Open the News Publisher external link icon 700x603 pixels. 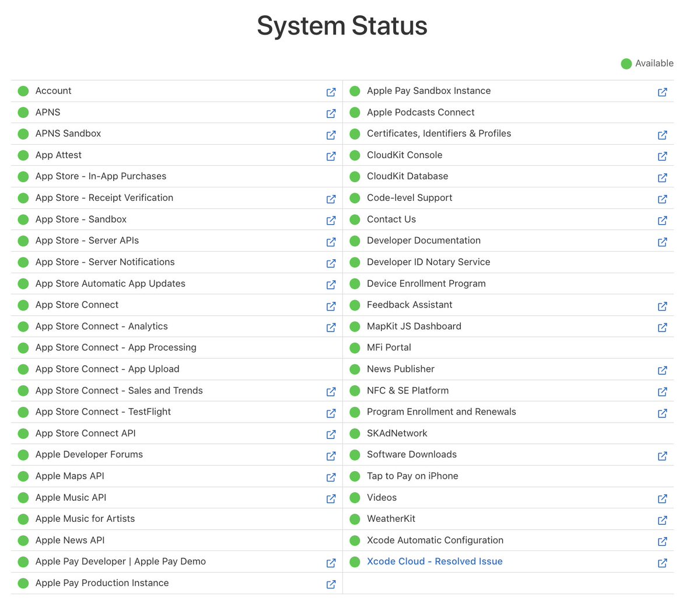pyautogui.click(x=662, y=370)
